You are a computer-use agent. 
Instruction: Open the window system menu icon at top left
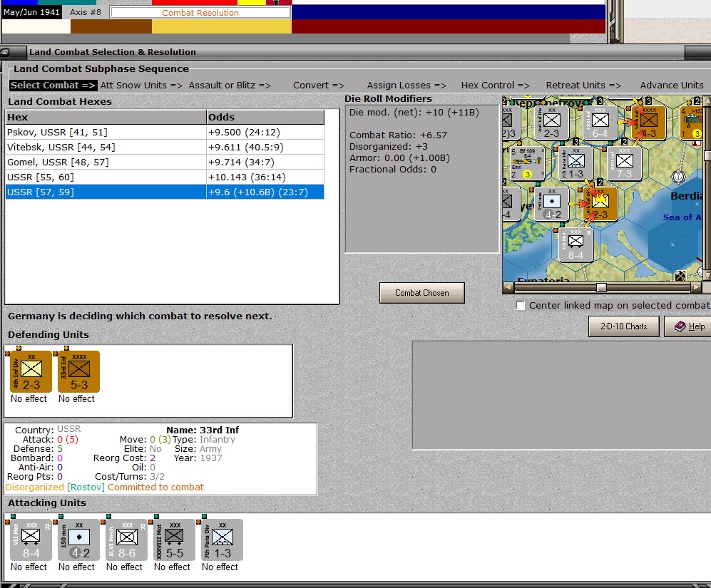pos(4,52)
